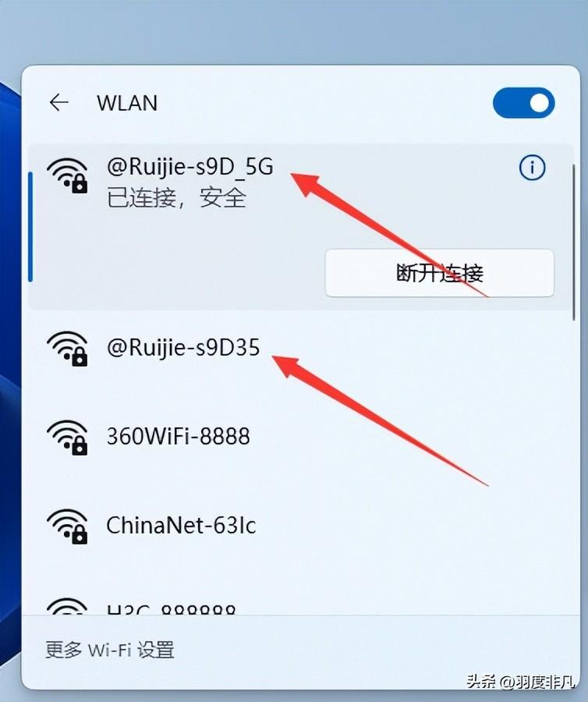Screen dimensions: 588x702
Task: Open 更多 Wi-Fi 设置 link
Action: coord(110,650)
